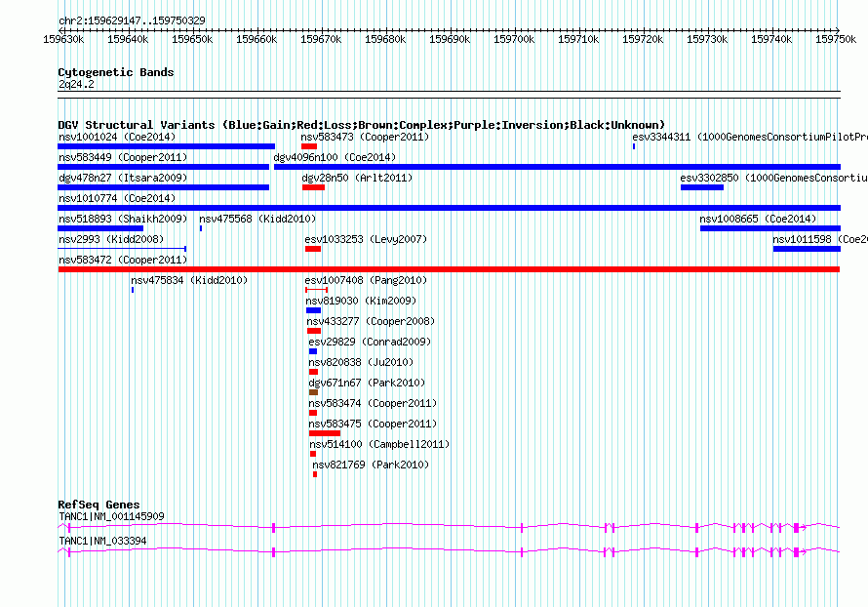
Task: Click dgv28n50 (Arlt2011) label
Action: click(x=357, y=178)
